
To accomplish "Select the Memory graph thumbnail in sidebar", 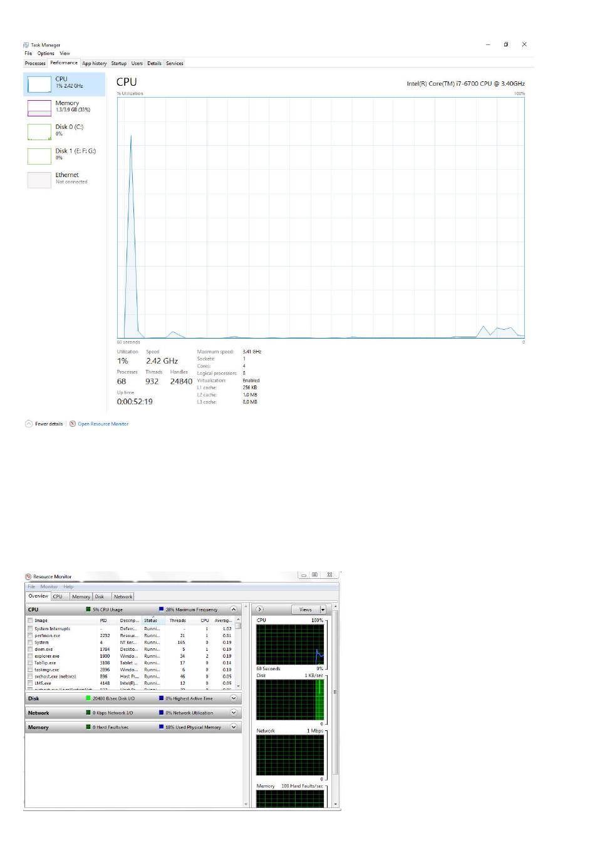I will 39,108.
